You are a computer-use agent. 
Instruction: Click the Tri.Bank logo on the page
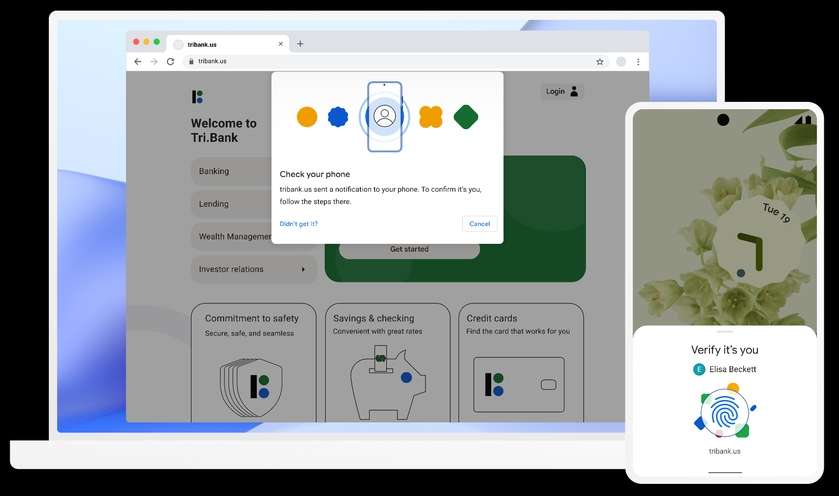pos(197,97)
